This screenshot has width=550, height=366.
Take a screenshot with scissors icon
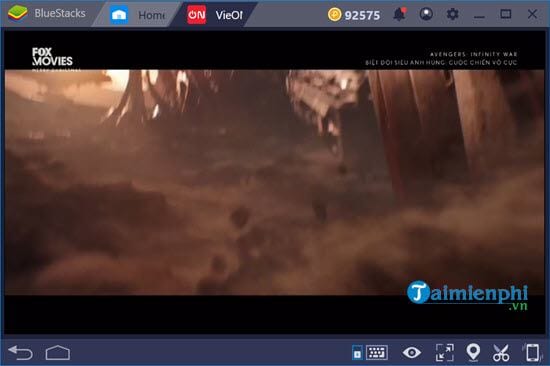pos(501,352)
